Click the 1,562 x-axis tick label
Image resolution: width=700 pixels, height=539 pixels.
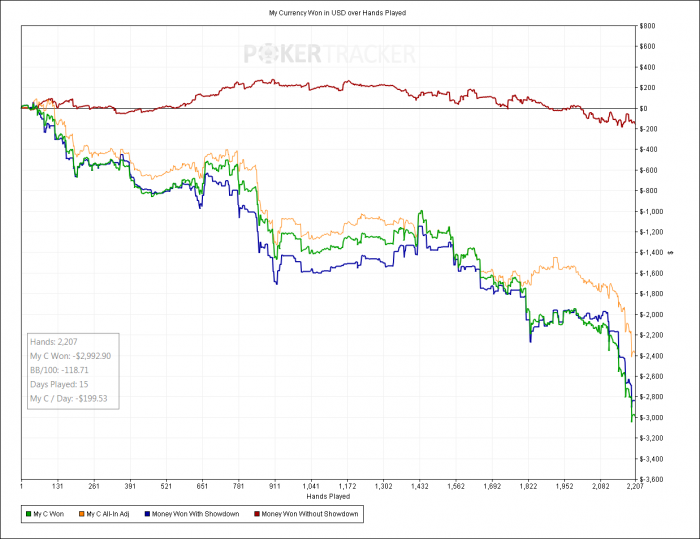coord(456,486)
